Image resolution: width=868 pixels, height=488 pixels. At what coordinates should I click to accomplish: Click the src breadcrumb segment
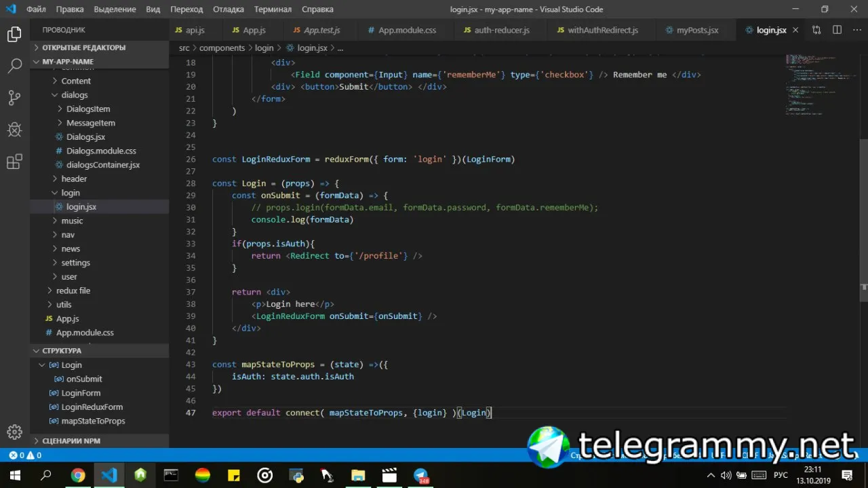[184, 48]
